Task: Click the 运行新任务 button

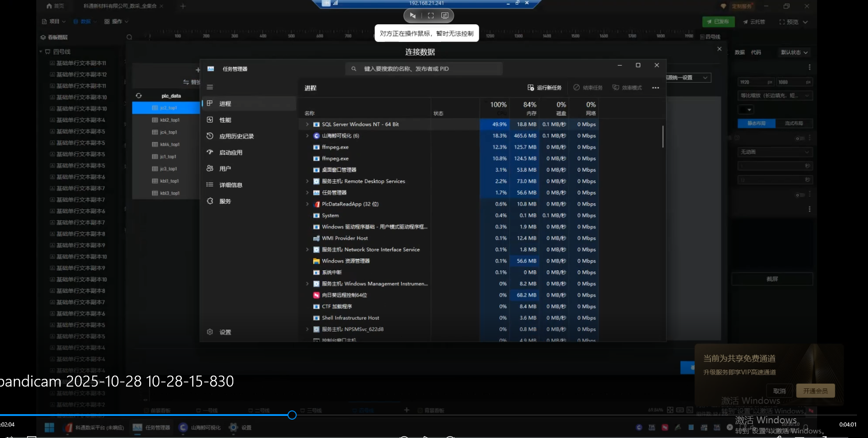Action: (545, 88)
